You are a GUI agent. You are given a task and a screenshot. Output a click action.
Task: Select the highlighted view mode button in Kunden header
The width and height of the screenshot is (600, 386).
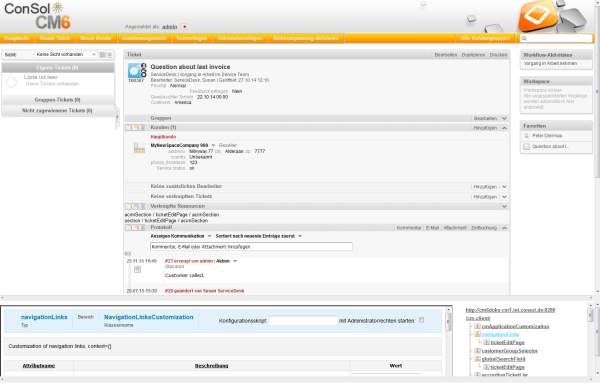point(135,127)
